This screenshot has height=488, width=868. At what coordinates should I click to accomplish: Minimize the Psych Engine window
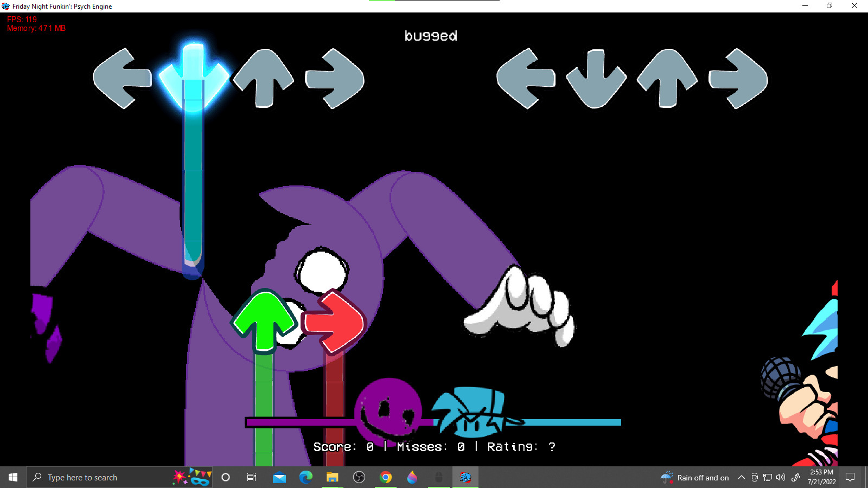click(x=805, y=6)
